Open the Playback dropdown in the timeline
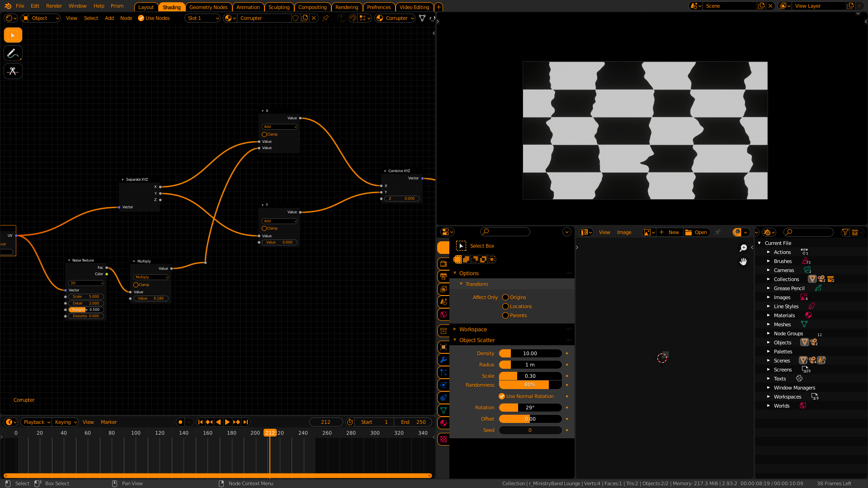The height and width of the screenshot is (488, 868). point(36,422)
